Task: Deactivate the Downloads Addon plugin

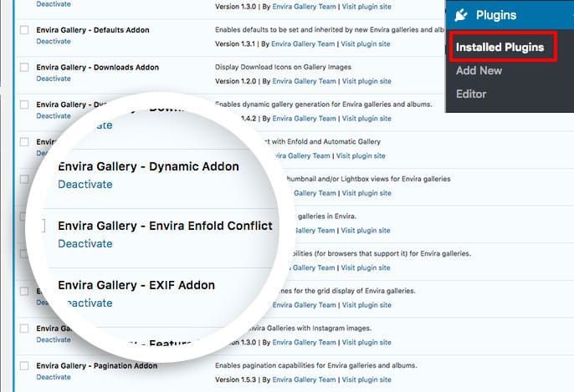Action: click(54, 79)
